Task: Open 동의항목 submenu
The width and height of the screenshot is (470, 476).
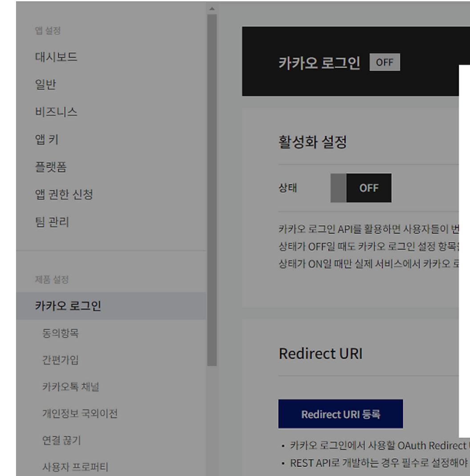Action: point(61,333)
